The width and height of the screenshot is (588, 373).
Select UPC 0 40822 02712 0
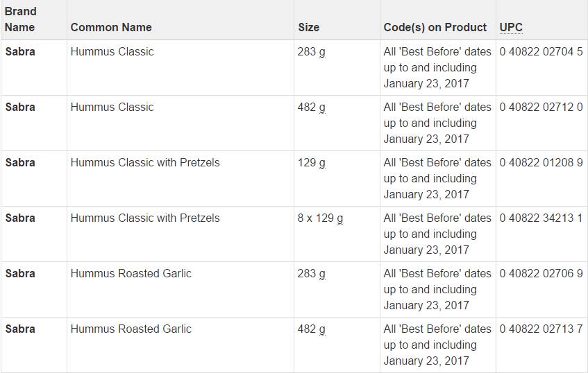tap(541, 107)
